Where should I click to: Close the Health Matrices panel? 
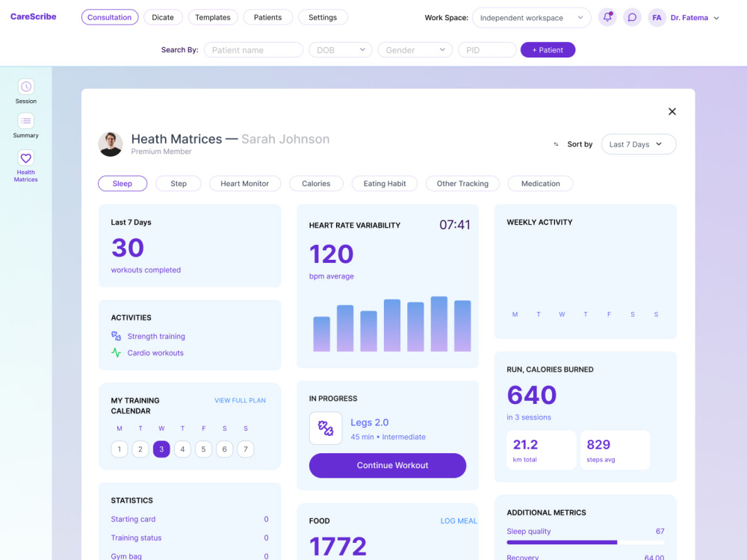click(x=672, y=111)
